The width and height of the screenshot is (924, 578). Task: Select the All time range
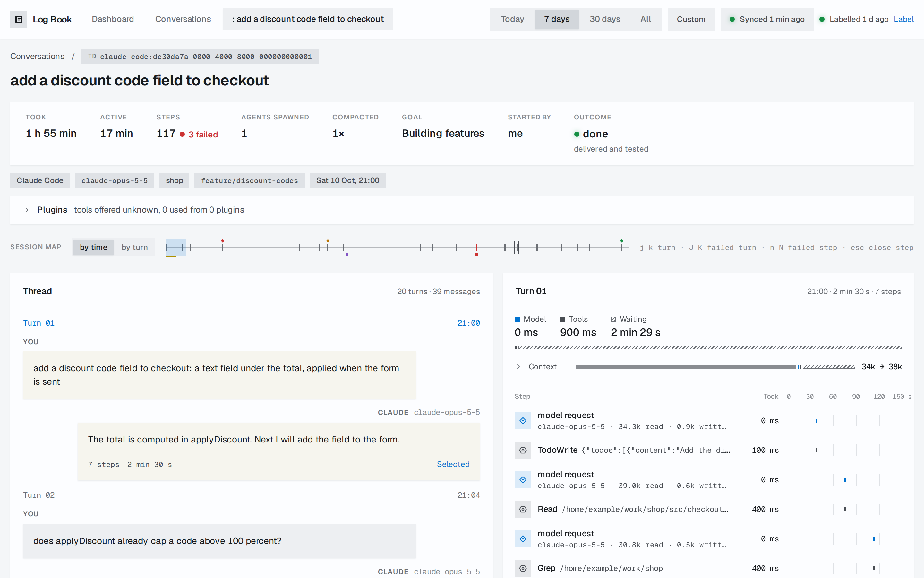coord(646,19)
